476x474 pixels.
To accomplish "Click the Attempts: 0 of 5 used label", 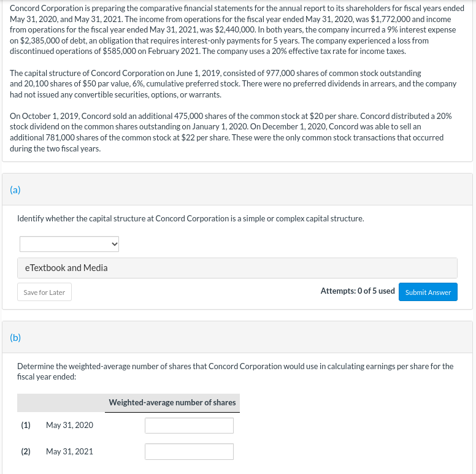I will pos(358,291).
